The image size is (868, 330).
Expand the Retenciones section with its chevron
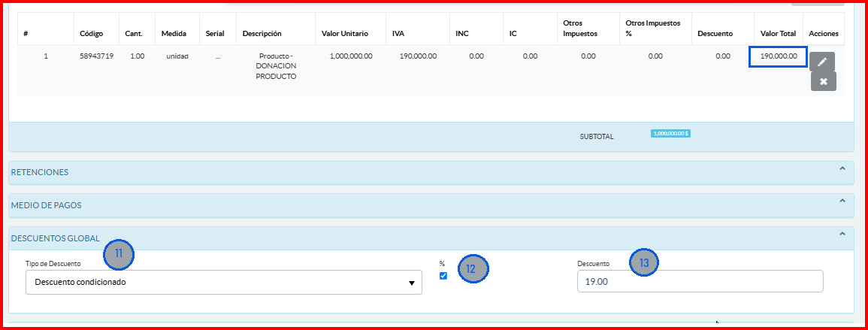(x=842, y=168)
